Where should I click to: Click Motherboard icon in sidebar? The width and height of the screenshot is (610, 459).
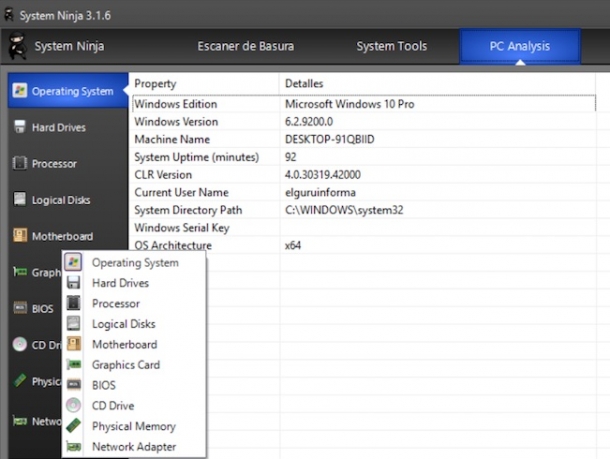pos(20,235)
